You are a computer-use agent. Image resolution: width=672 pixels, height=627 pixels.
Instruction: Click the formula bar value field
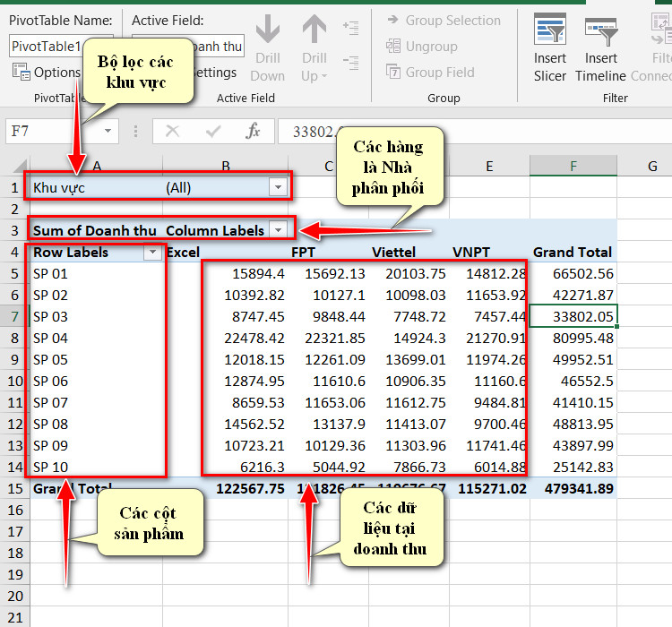pos(475,131)
